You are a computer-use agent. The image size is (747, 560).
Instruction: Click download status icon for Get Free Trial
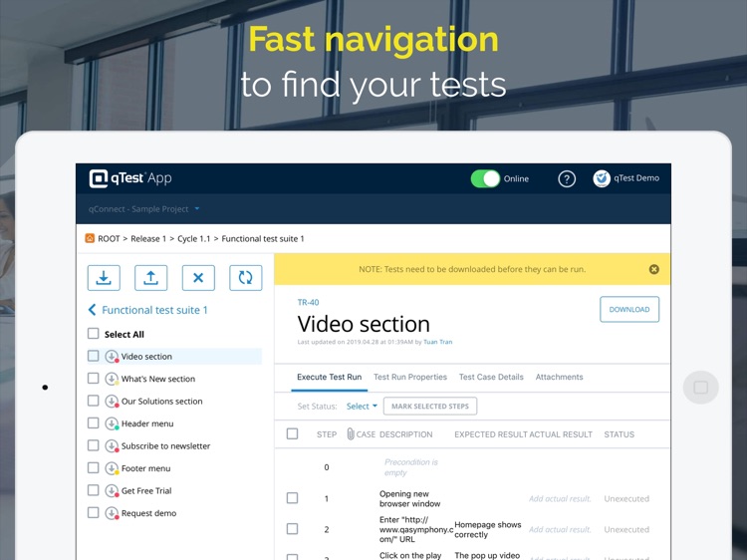point(112,491)
